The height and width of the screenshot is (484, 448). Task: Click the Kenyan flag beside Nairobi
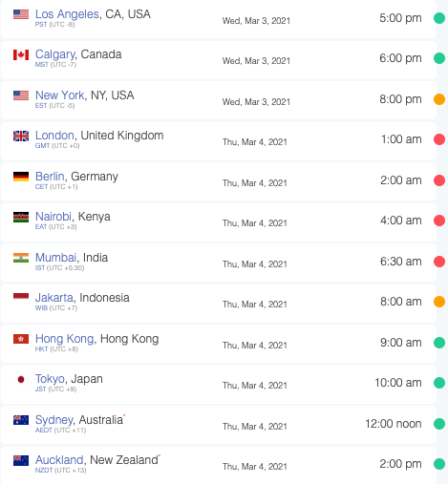tap(21, 217)
